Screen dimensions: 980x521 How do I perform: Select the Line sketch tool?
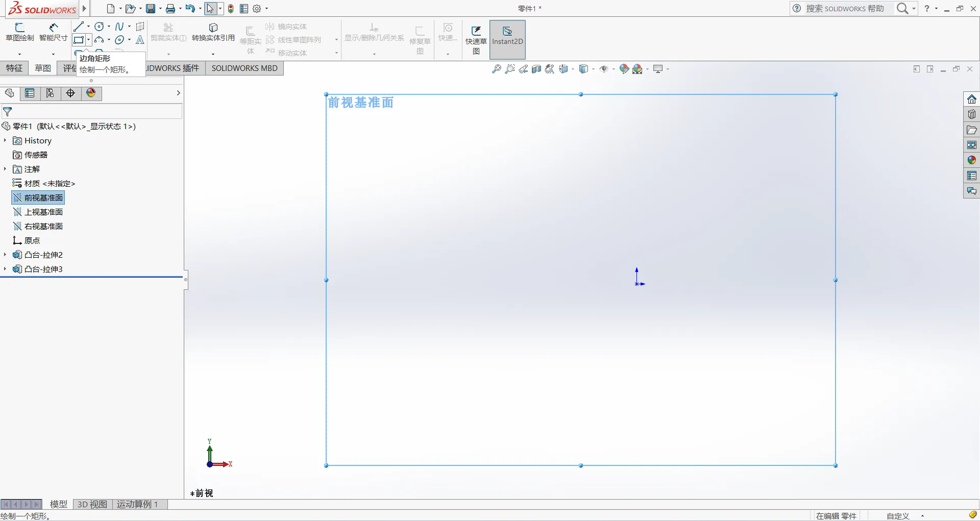[x=78, y=27]
